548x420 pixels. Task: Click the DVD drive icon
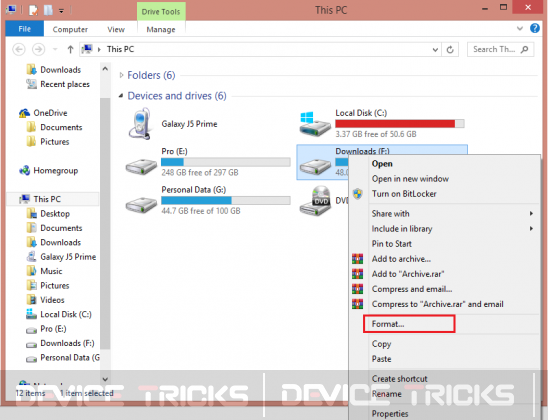(315, 201)
